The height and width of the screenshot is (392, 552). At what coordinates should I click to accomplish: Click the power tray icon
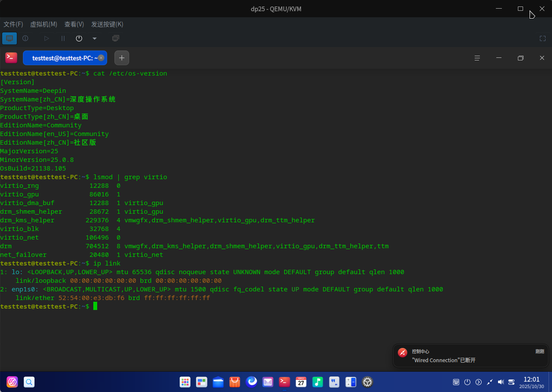pyautogui.click(x=467, y=382)
